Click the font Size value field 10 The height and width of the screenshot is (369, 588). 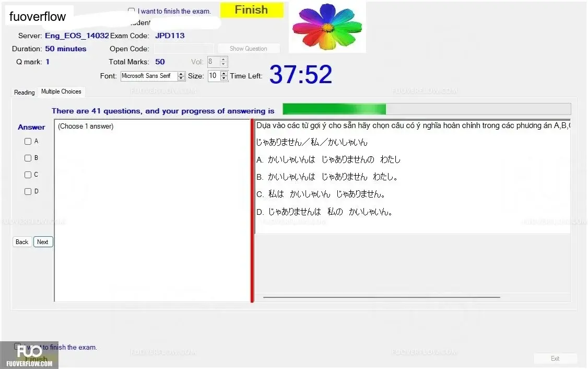[214, 76]
